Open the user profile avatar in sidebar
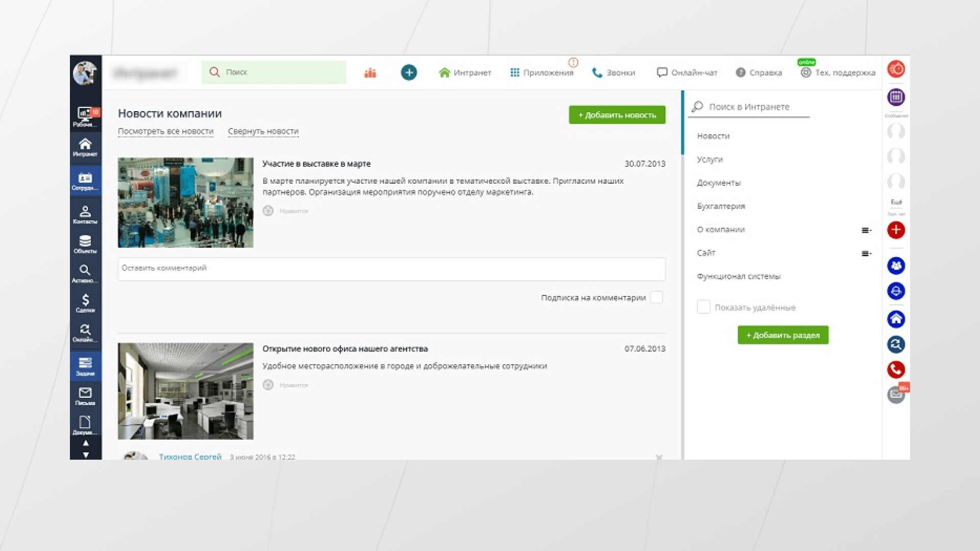The image size is (980, 551). click(85, 73)
